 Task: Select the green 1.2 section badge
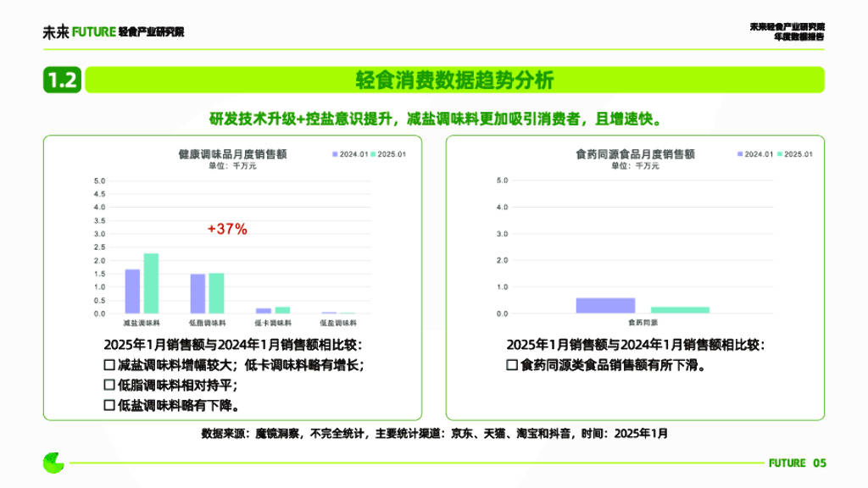pyautogui.click(x=64, y=79)
